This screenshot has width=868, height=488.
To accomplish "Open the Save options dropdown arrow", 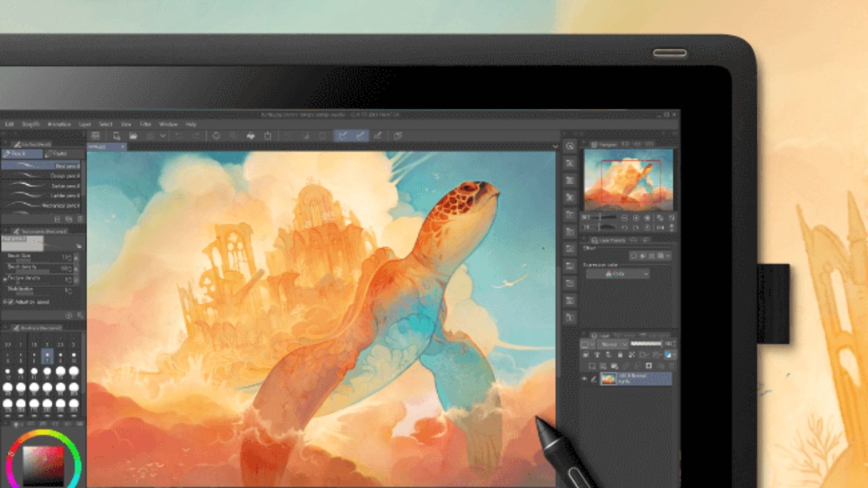I will tap(162, 136).
